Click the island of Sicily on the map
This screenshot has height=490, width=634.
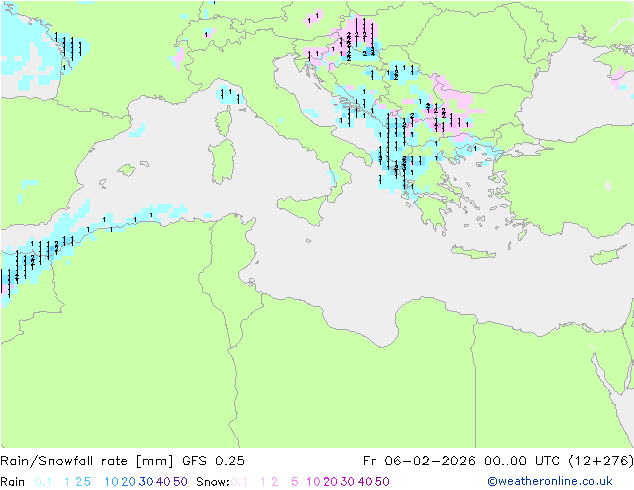click(x=304, y=208)
